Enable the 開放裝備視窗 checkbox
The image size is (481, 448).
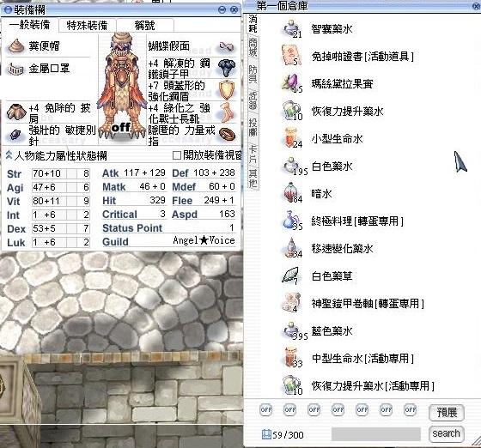pyautogui.click(x=176, y=155)
